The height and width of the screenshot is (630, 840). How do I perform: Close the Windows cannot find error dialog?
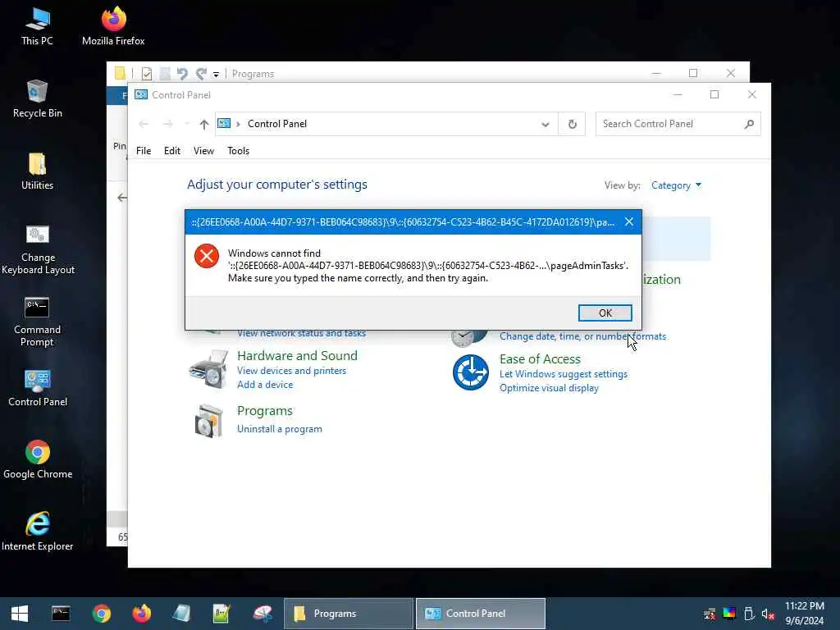tap(629, 221)
